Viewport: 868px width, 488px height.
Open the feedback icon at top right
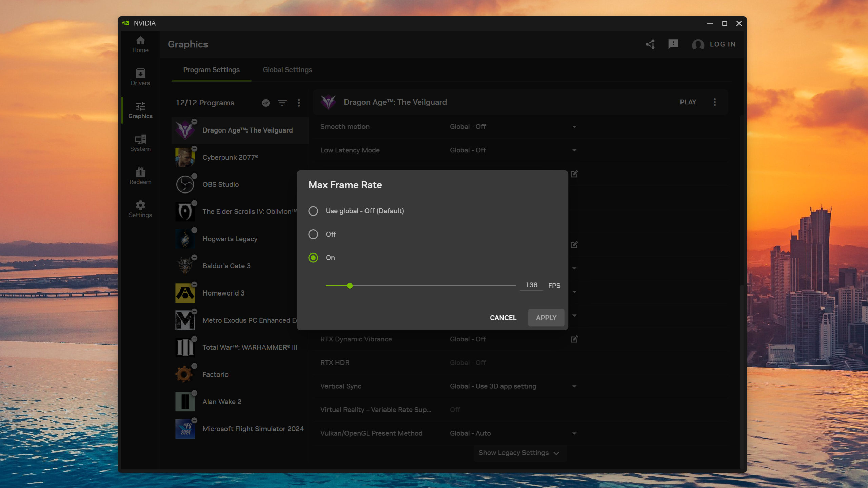673,44
